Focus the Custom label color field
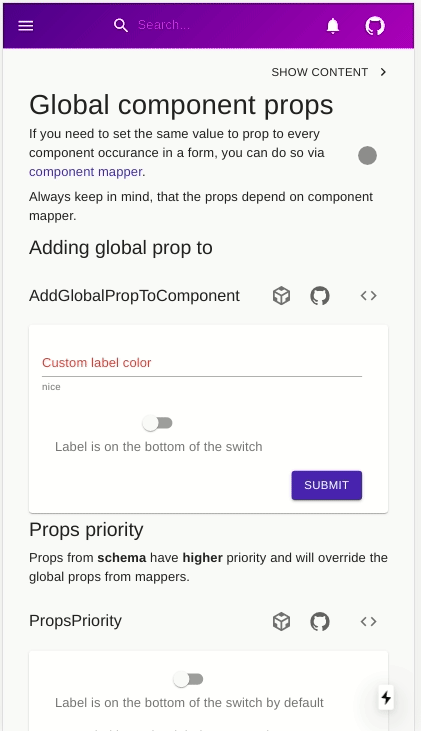 point(202,363)
